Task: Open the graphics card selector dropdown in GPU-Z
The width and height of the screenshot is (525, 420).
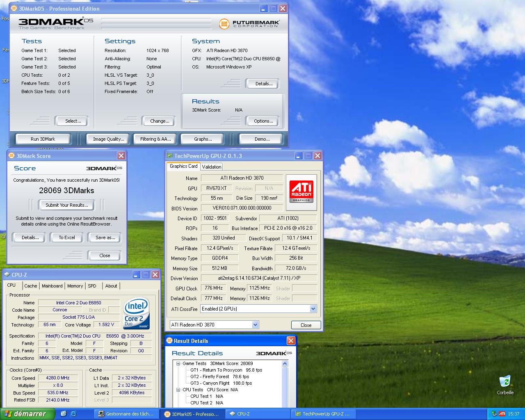Action: (x=255, y=325)
